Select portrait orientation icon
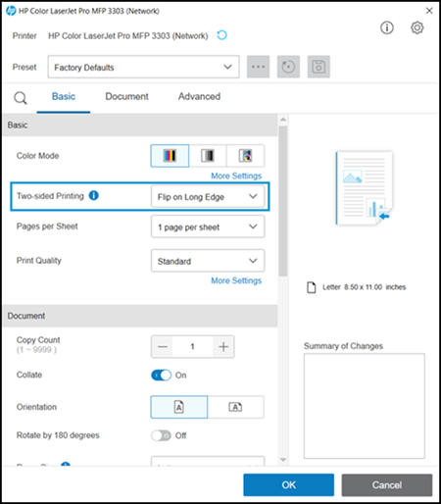The height and width of the screenshot is (504, 441). (x=179, y=407)
